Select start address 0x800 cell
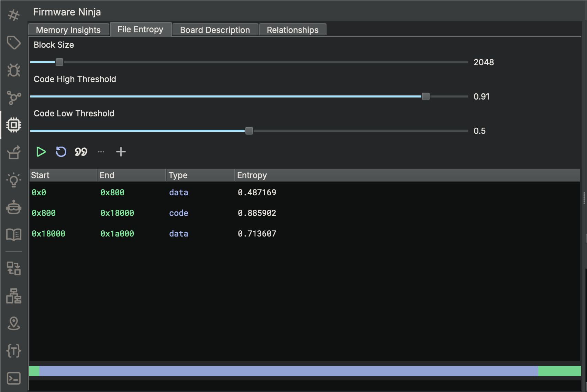This screenshot has height=392, width=587. tap(44, 213)
